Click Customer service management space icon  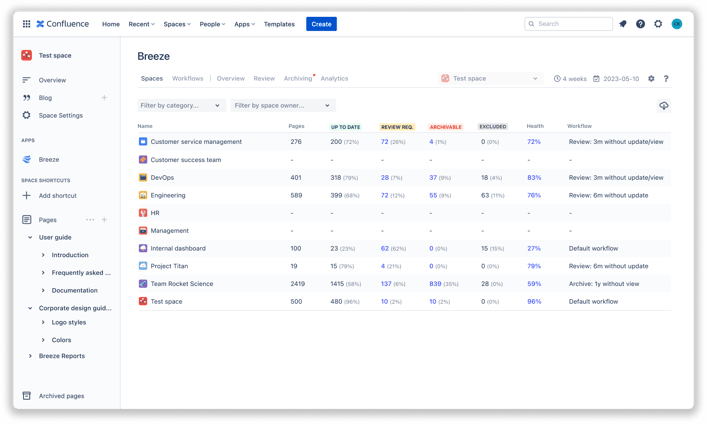(143, 142)
